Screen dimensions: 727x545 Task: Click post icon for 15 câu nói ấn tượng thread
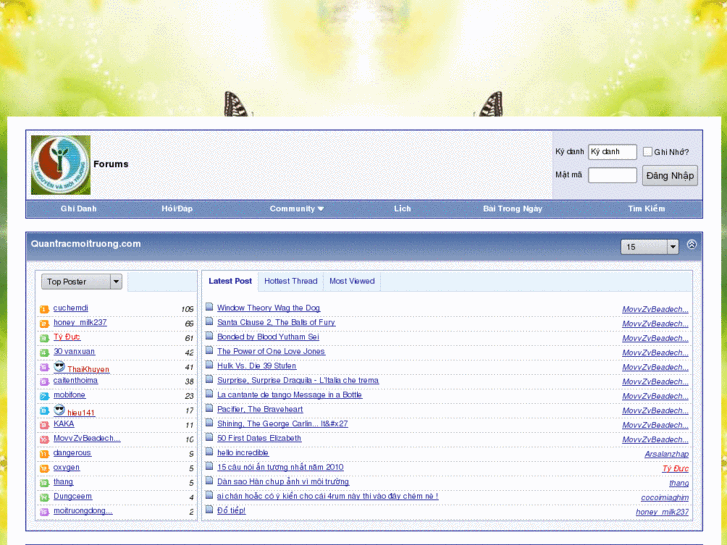(210, 466)
